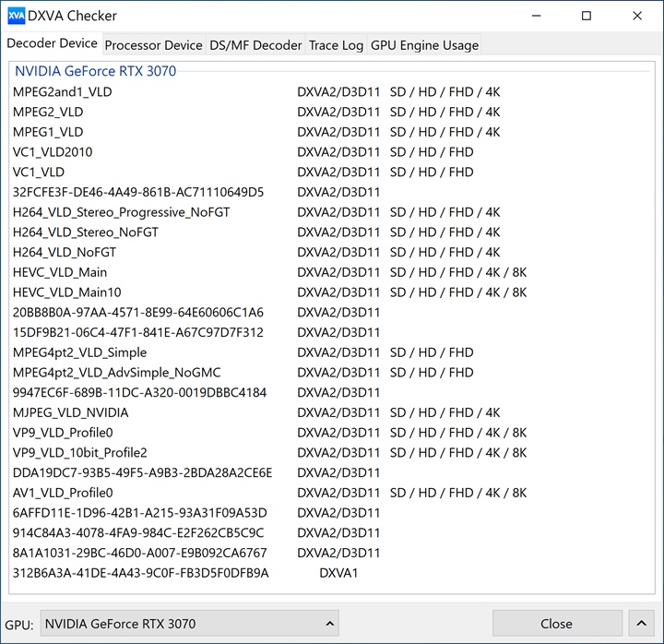Maximize the DXVA Checker window
Image resolution: width=664 pixels, height=644 pixels.
pyautogui.click(x=587, y=16)
